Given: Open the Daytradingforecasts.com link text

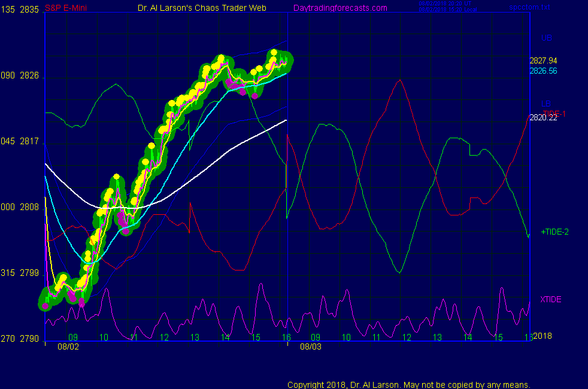Looking at the screenshot, I should (x=340, y=8).
